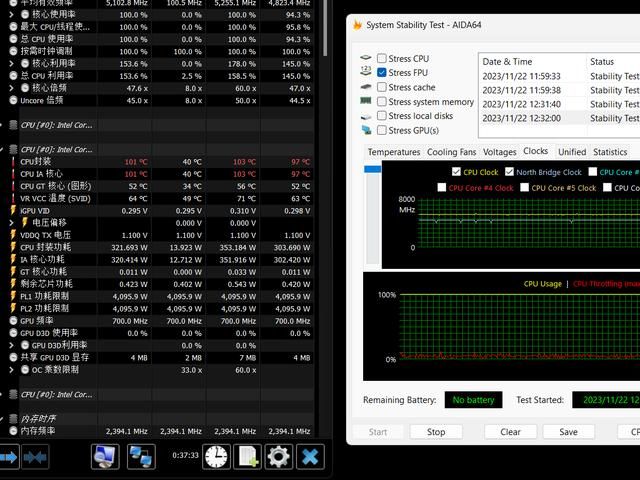Click the No battery status field
The image size is (640, 480).
click(x=473, y=400)
